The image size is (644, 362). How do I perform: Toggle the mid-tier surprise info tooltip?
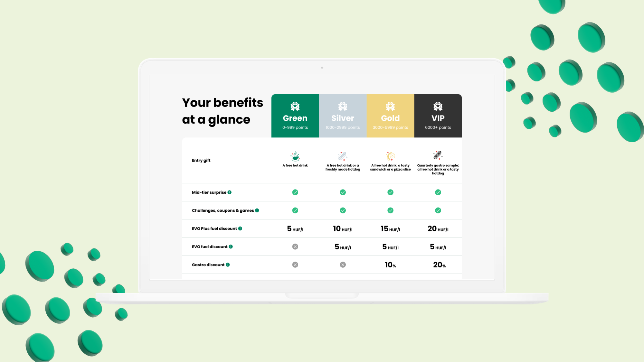click(229, 192)
